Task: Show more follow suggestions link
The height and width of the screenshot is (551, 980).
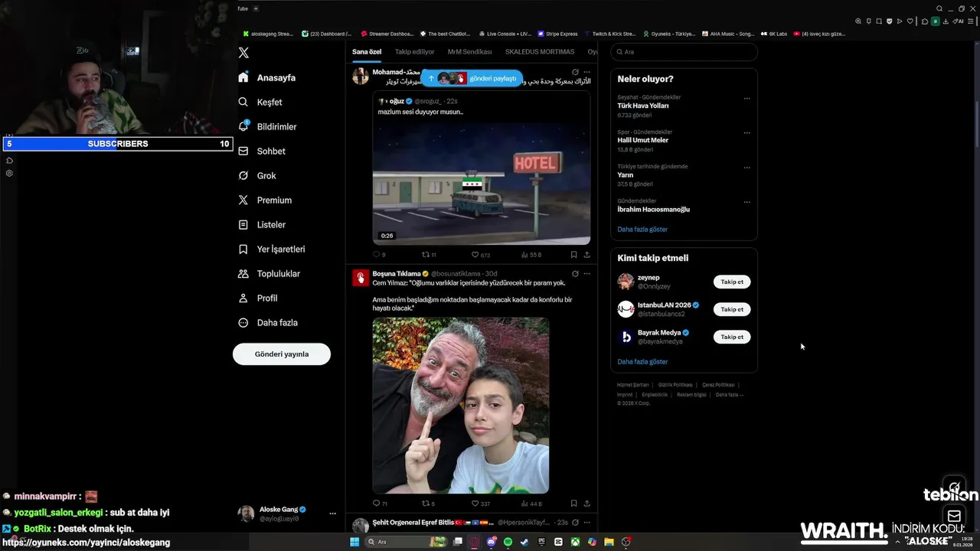Action: pos(642,362)
